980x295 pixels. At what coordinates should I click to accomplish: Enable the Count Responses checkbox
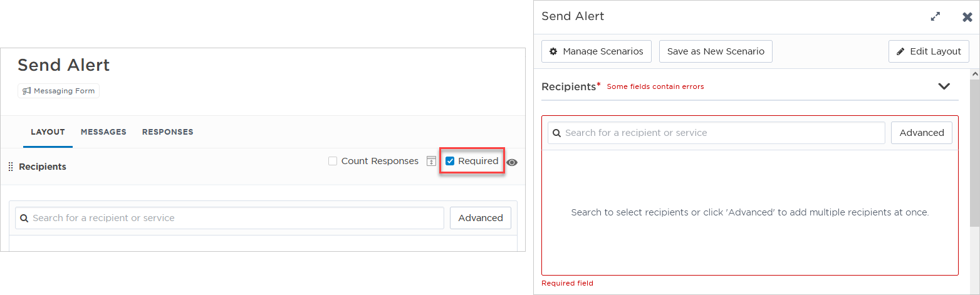point(333,161)
